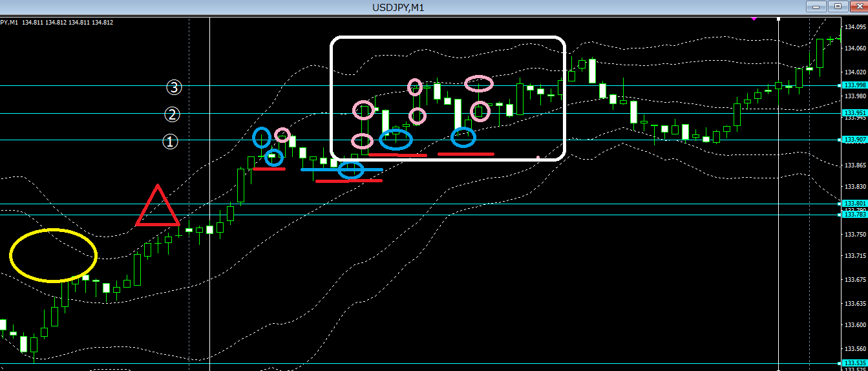
Task: Click the 134.020 price scale value
Action: pos(856,72)
